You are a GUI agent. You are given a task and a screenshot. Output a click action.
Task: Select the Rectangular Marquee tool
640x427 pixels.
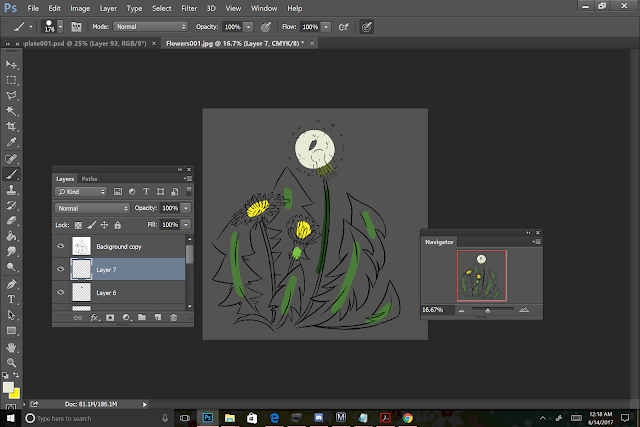tap(11, 80)
